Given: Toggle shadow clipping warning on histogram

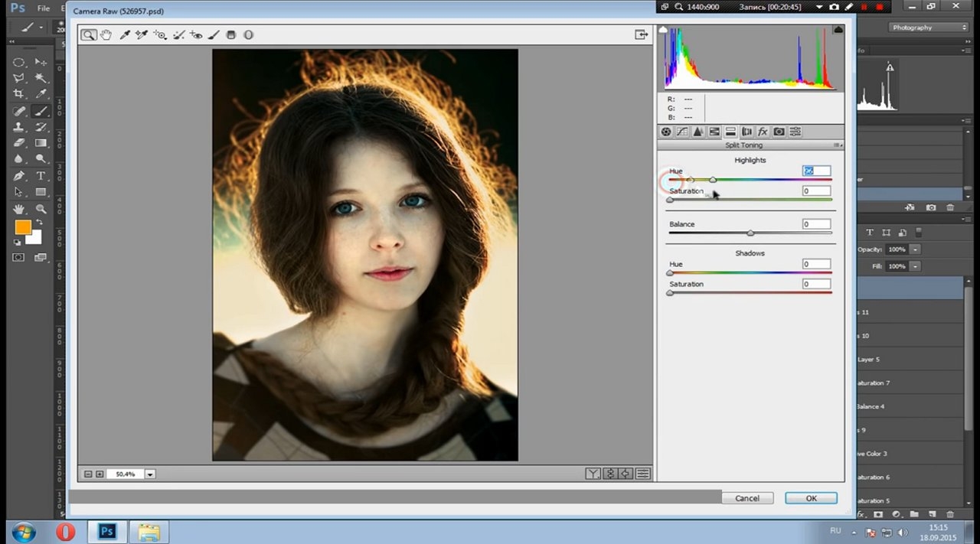Looking at the screenshot, I should coord(663,30).
